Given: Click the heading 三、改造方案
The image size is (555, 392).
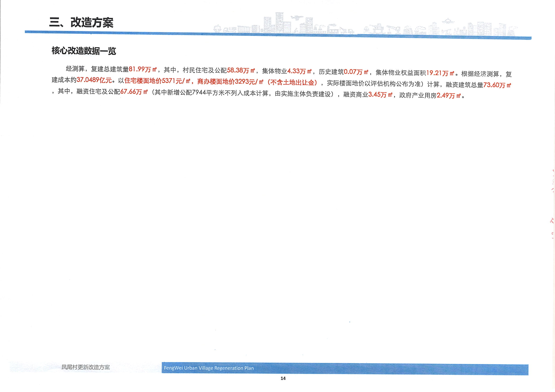Looking at the screenshot, I should pos(81,23).
